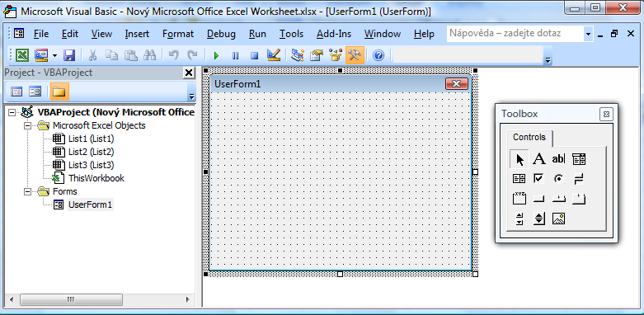Open the Properties Window icon

tap(317, 55)
